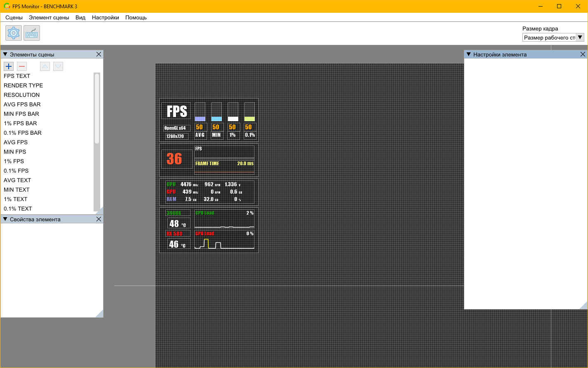Open the Размер кадра dropdown
Viewport: 588px width, 368px height.
click(x=553, y=38)
